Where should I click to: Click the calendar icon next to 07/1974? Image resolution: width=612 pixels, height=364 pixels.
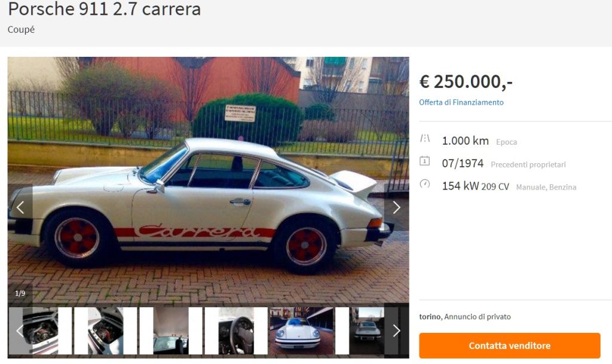coord(425,161)
